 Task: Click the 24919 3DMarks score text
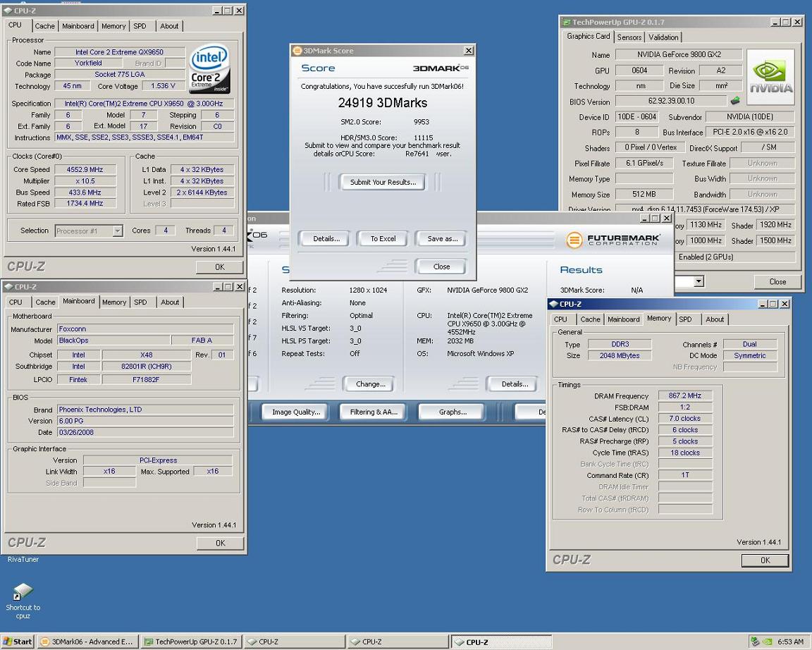383,102
